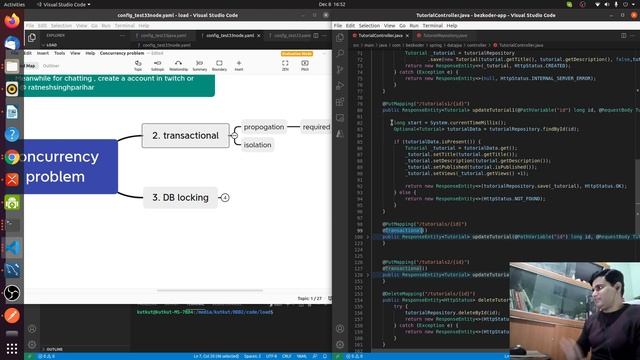Screen dimensions: 640x360
Task: Open OBS Studio from the dock
Action: 12,293
